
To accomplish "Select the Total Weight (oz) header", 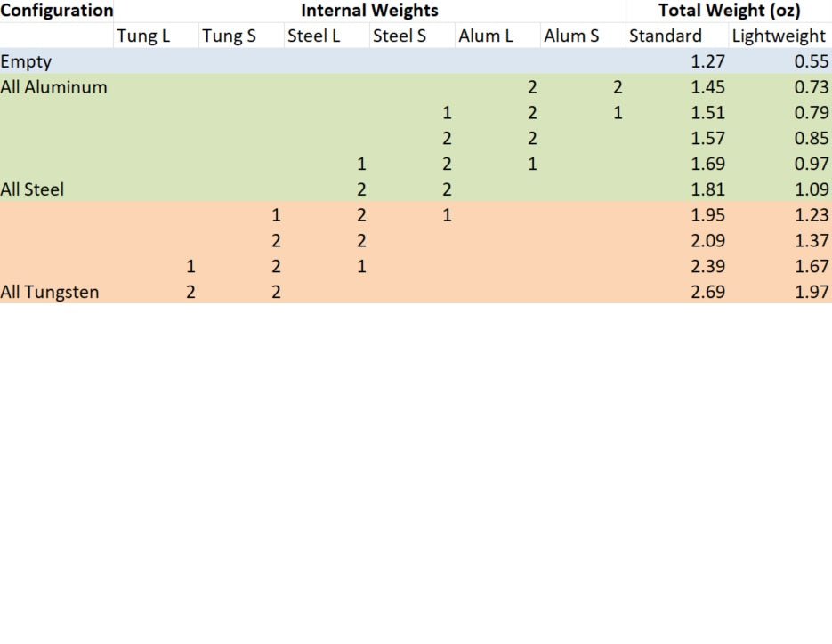I will pyautogui.click(x=729, y=11).
